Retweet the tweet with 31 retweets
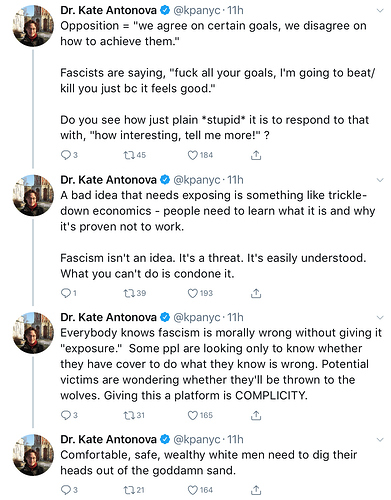Viewport: 391px width, 500px height. (x=128, y=415)
